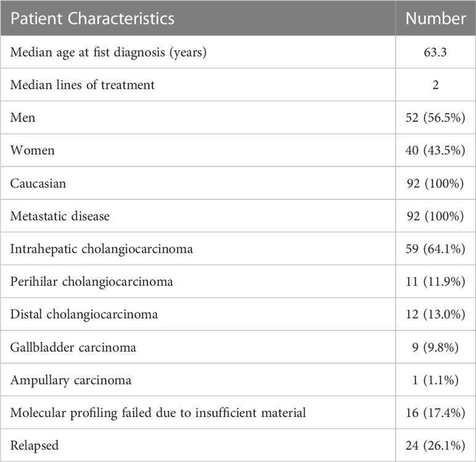The image size is (476, 462).
Task: Select the Caucasian row label
Action: pyautogui.click(x=38, y=183)
